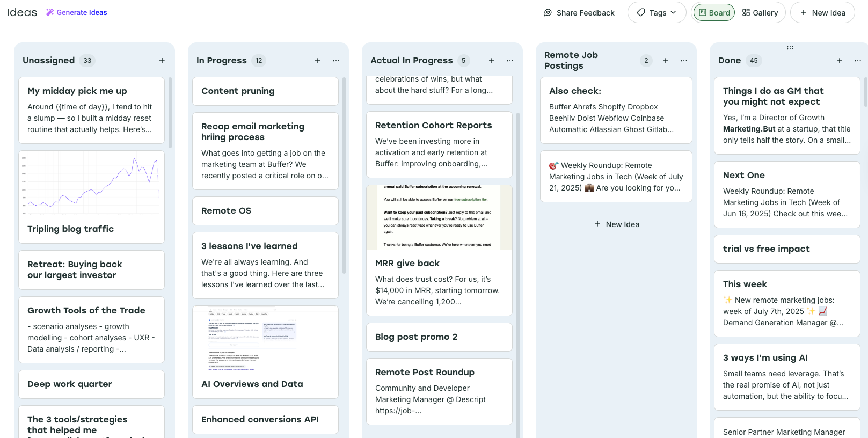This screenshot has height=438, width=868.
Task: Switch to Gallery view
Action: coord(760,13)
